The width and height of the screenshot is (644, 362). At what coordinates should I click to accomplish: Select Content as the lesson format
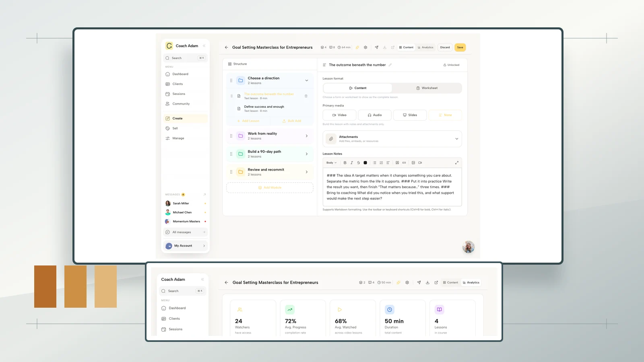click(358, 88)
